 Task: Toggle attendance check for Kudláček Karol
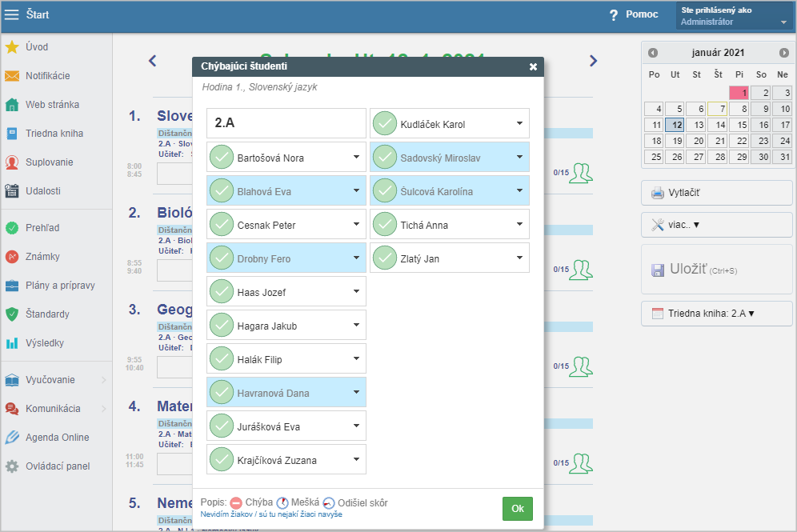point(385,123)
